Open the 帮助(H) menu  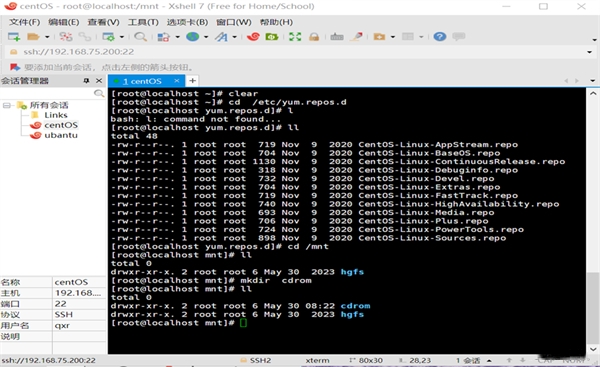pos(276,22)
